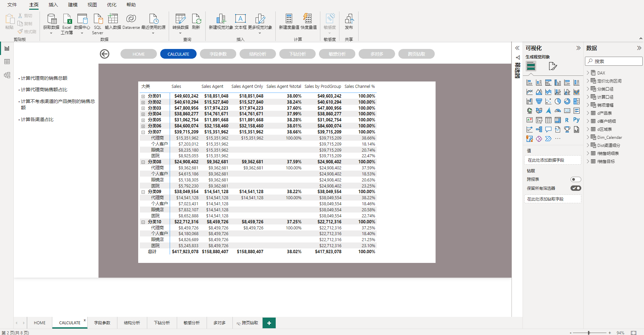Click the fit to page icon
Image resolution: width=644 pixels, height=335 pixels.
coord(633,333)
